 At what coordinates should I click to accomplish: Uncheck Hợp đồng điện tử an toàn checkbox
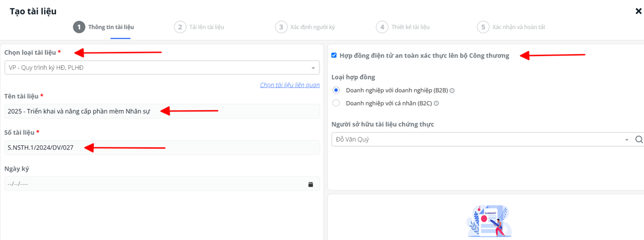coord(334,55)
